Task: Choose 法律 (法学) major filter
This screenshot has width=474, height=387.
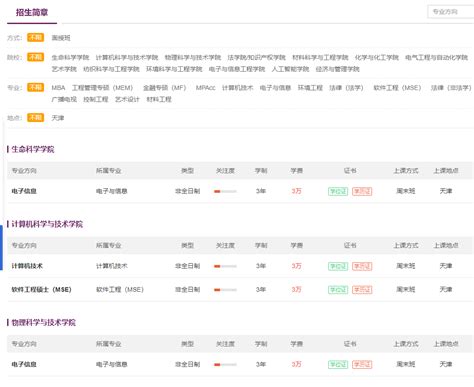Action: 346,88
